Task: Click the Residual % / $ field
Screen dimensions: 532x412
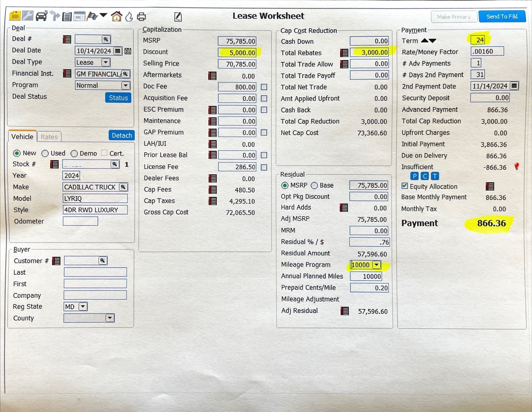Action: pos(369,242)
